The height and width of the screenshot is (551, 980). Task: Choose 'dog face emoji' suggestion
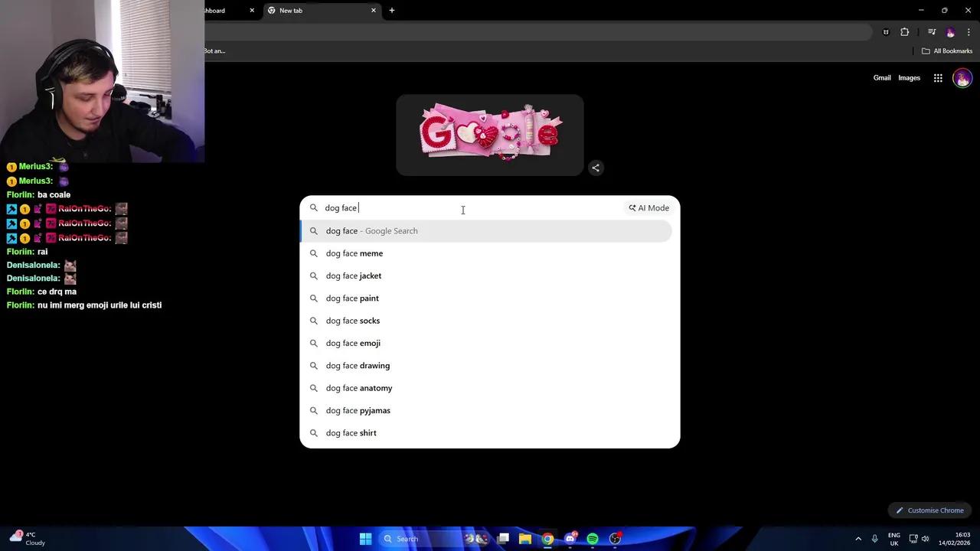tap(486, 343)
